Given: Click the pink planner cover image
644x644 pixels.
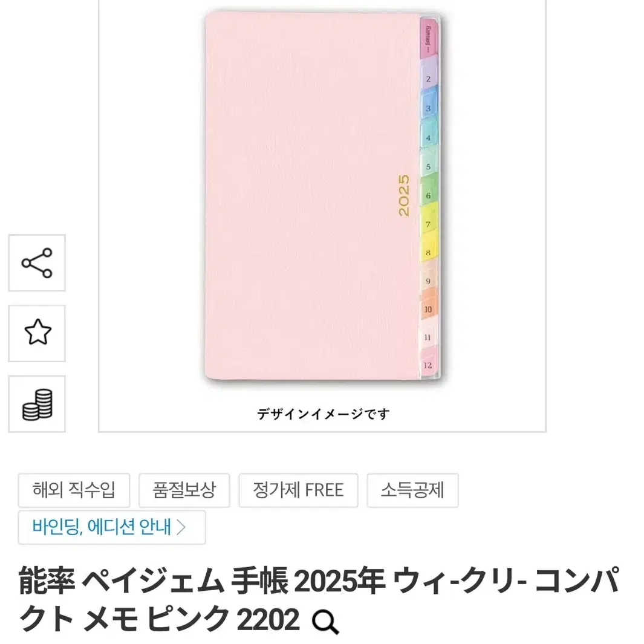Looking at the screenshot, I should click(x=312, y=195).
